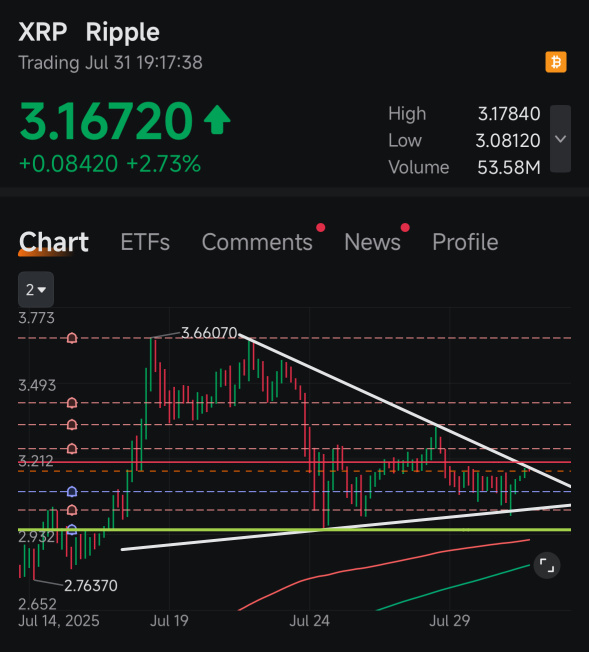Tap the blue bell on the green line
This screenshot has width=589, height=652.
pos(72,529)
